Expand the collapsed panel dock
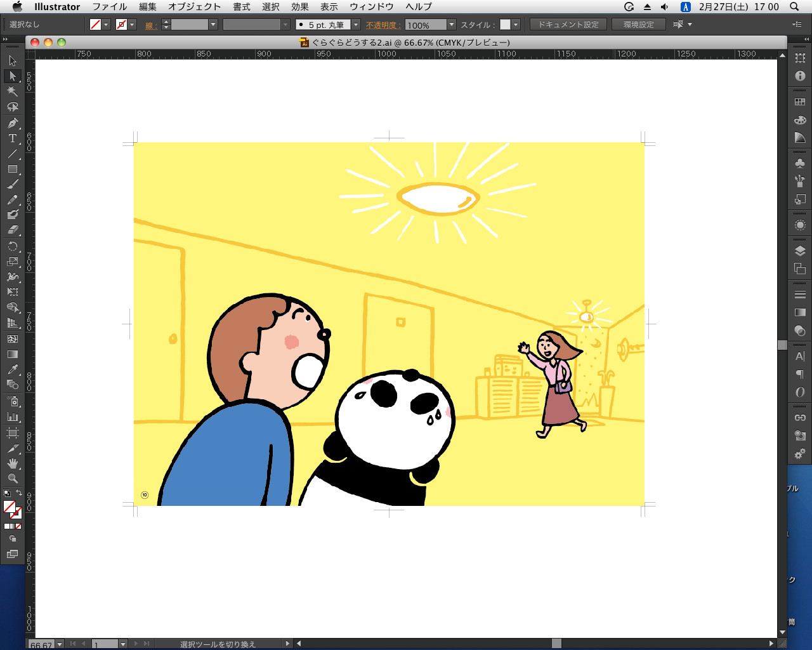This screenshot has width=812, height=650. coord(807,39)
